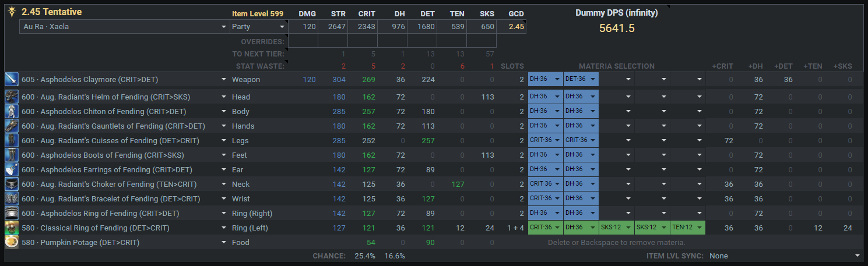Image resolution: width=868 pixels, height=266 pixels.
Task: Click the CRIT override input field
Action: click(x=362, y=41)
